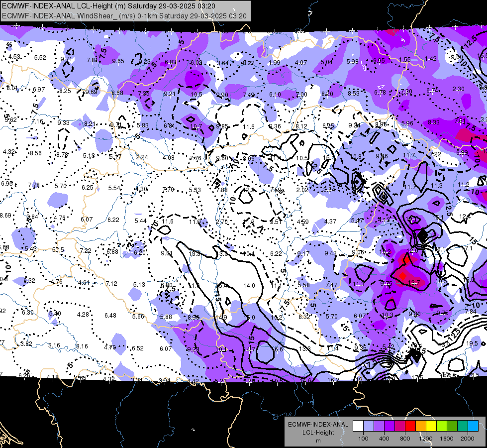The width and height of the screenshot is (487, 448).
Task: Click the map value '5.52'
Action: [x=40, y=58]
